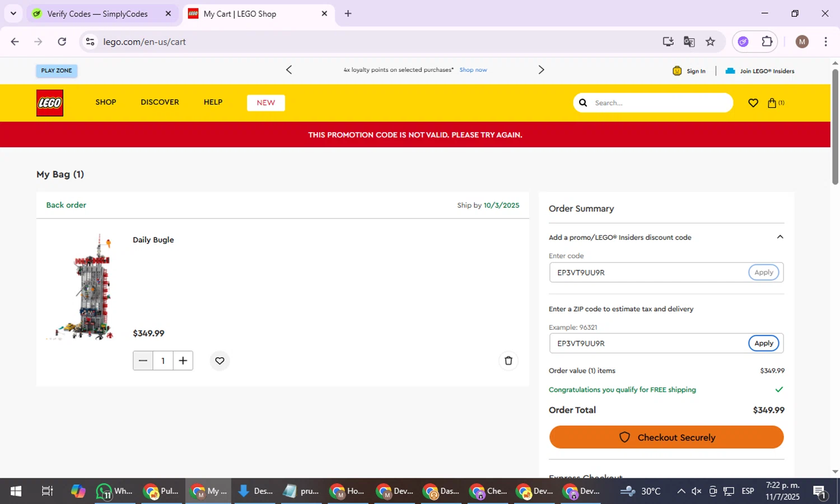Open the purple browser extension icon

click(743, 42)
